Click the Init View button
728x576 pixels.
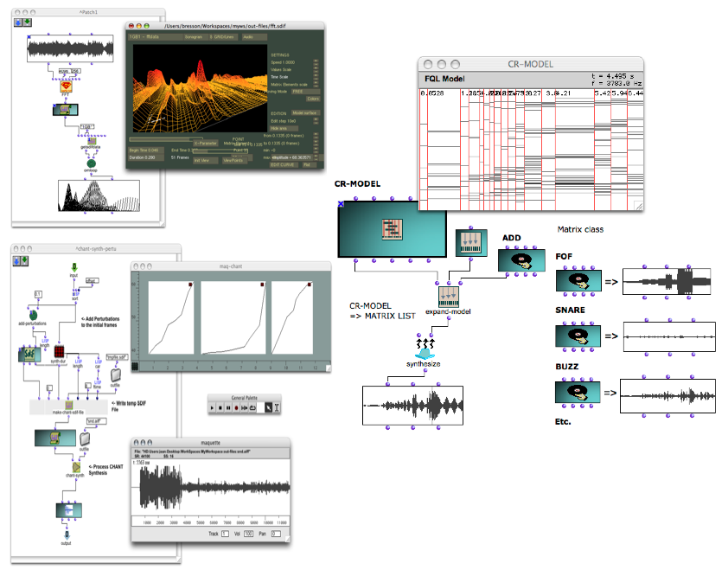click(x=206, y=160)
